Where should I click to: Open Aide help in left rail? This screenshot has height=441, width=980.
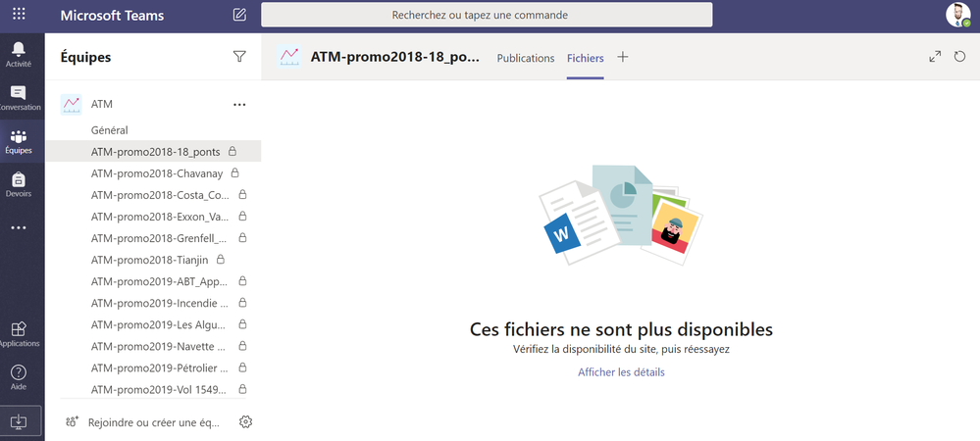[x=19, y=377]
